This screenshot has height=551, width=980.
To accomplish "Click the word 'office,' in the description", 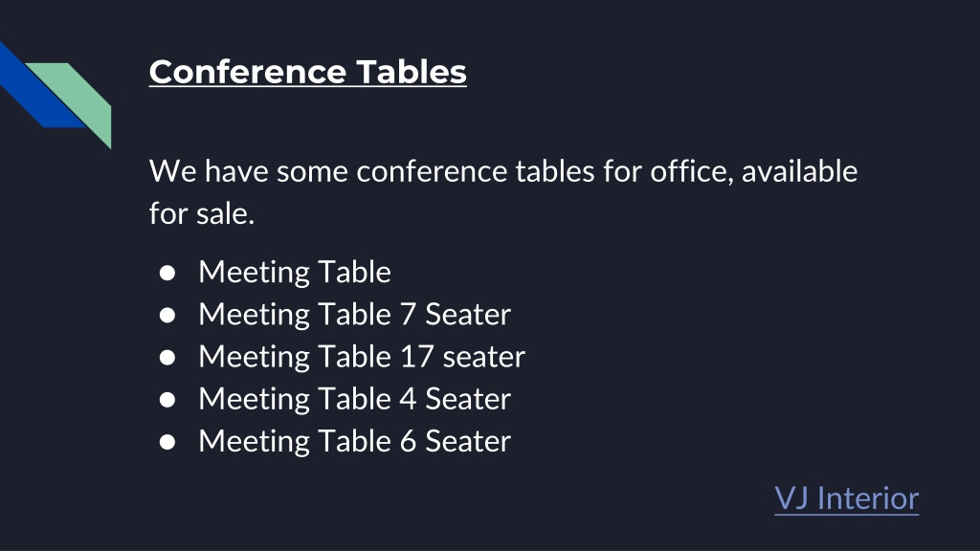I will (692, 171).
